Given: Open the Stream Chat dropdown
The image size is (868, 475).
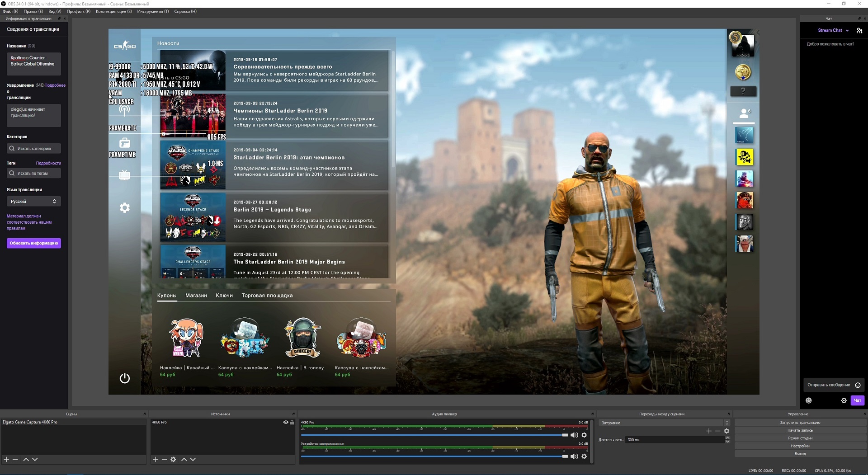Looking at the screenshot, I should click(x=833, y=30).
